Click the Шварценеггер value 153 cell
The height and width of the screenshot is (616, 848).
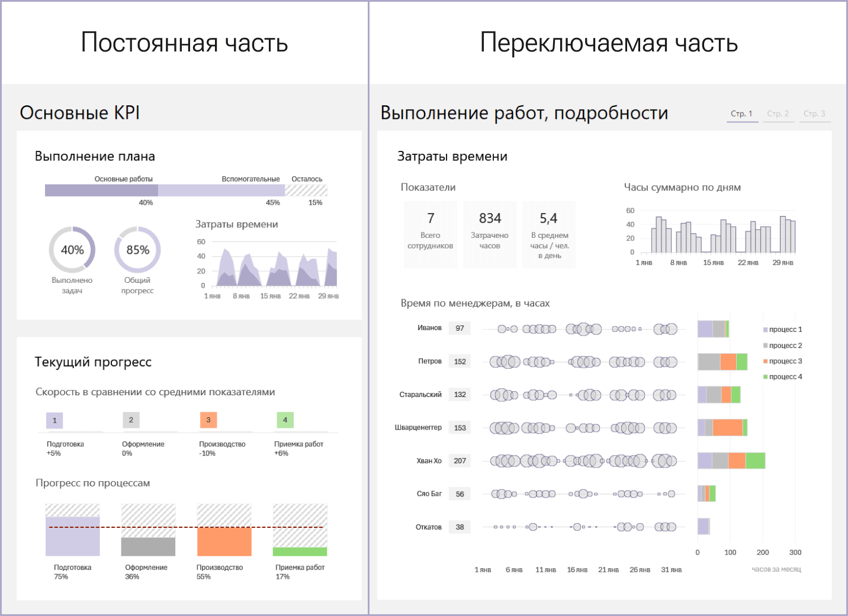point(460,428)
